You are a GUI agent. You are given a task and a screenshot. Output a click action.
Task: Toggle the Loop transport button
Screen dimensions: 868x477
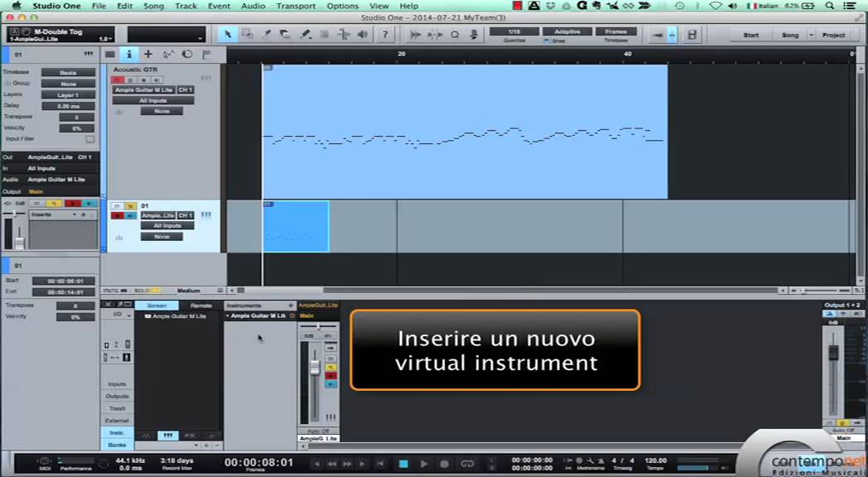click(468, 464)
